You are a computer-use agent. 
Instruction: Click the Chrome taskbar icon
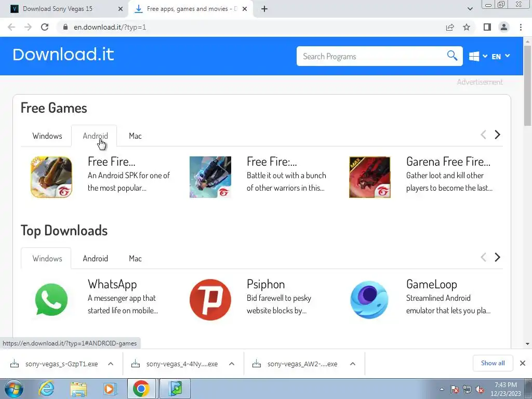(141, 389)
